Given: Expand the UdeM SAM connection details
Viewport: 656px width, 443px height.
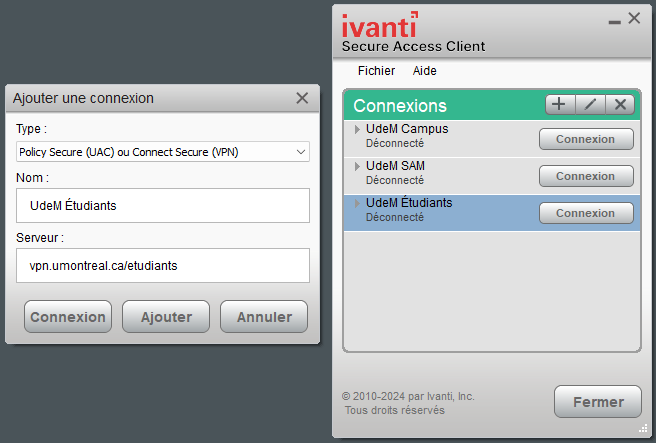Looking at the screenshot, I should click(357, 166).
